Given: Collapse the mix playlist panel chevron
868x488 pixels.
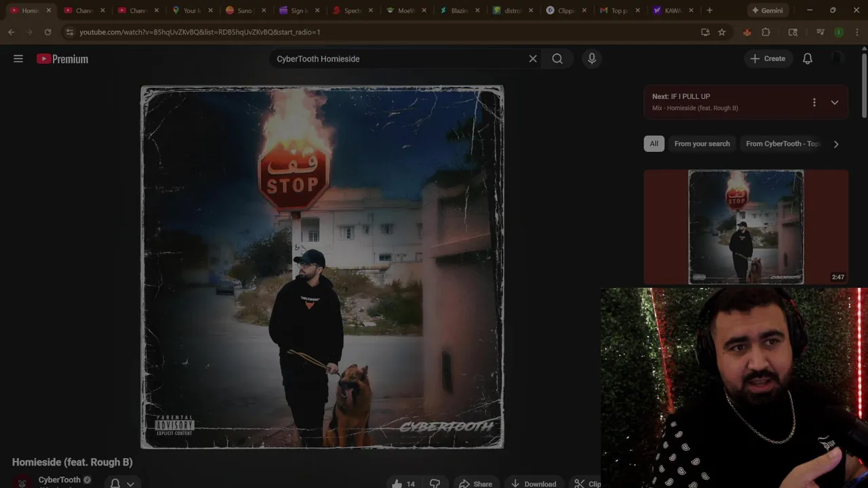Looking at the screenshot, I should coord(835,102).
